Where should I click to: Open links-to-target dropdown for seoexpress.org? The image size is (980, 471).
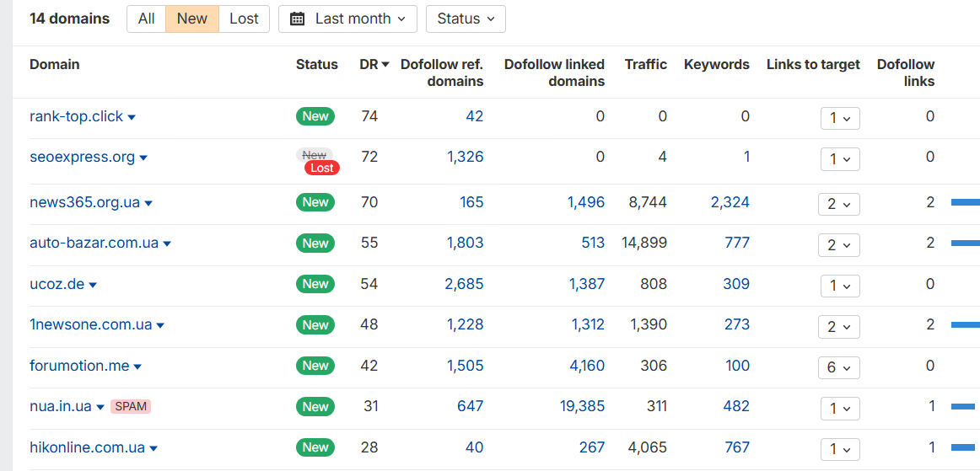pos(840,159)
